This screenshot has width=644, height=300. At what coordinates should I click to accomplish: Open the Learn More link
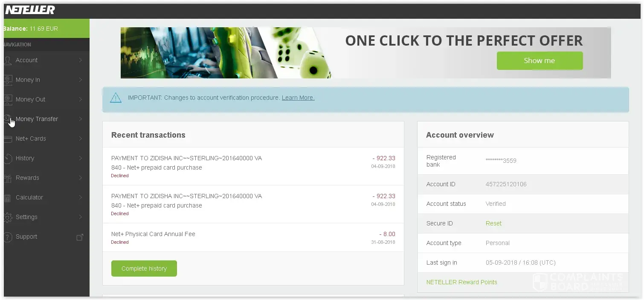[298, 98]
